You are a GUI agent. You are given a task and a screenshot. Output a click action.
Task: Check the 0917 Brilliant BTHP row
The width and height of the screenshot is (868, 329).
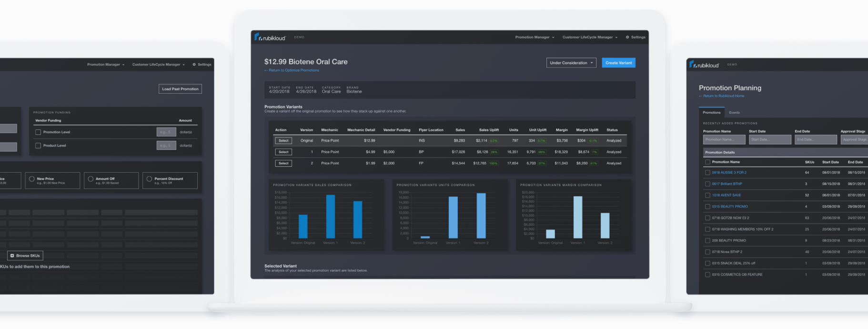(x=707, y=184)
